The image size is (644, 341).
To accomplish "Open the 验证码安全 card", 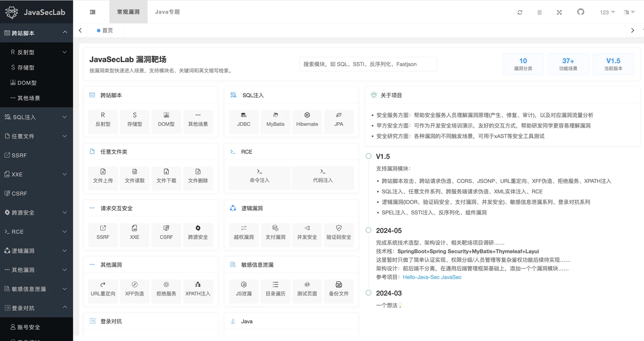I will (x=339, y=234).
